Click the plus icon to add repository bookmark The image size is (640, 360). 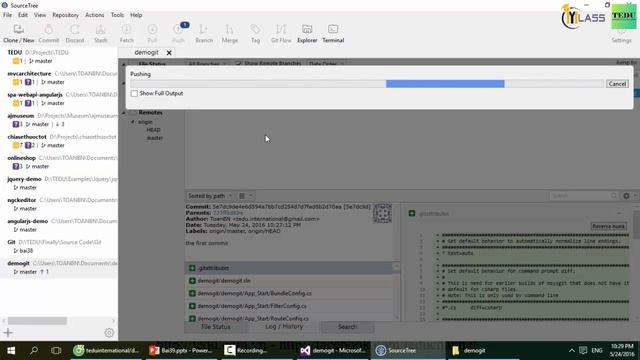point(8,333)
